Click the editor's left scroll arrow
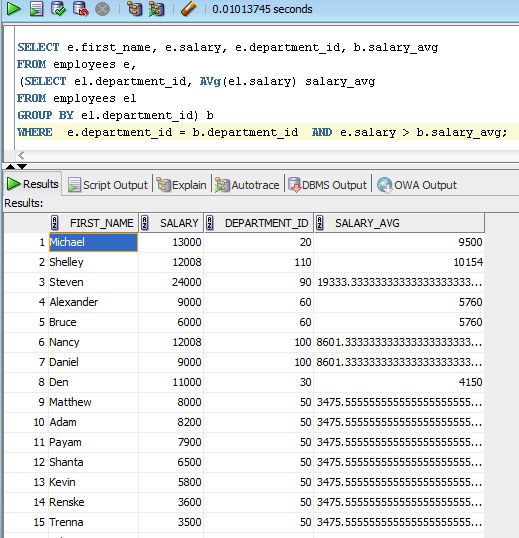Viewport: 519px width, 538px height. (21, 155)
